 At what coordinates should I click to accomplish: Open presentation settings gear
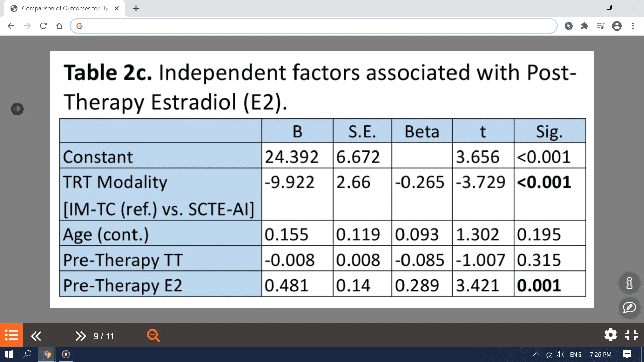coord(611,335)
